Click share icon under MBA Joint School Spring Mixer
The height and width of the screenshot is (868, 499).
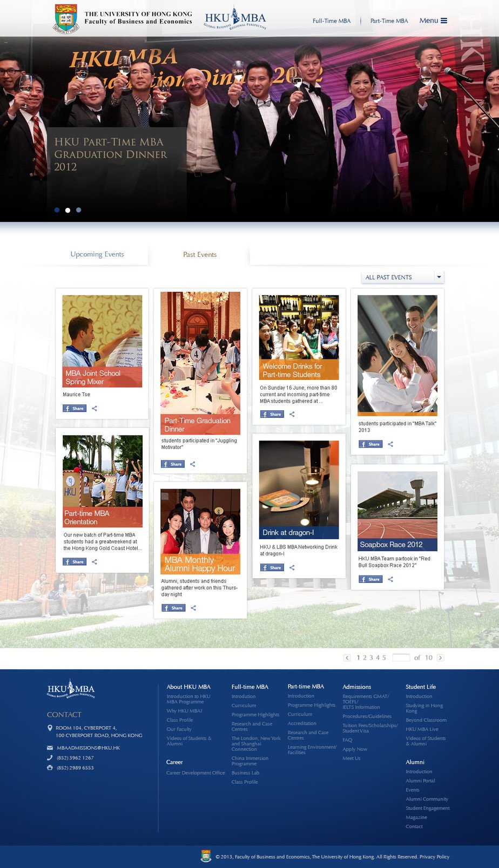(x=95, y=409)
